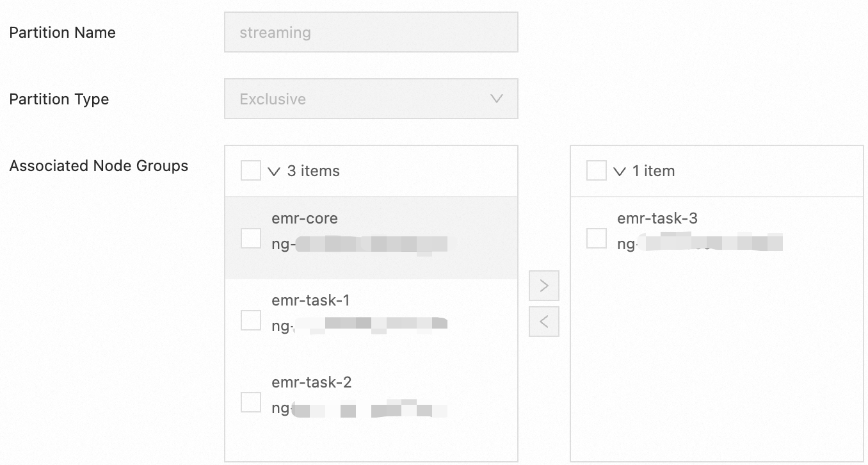
Task: Check the emr-task-3 node group checkbox
Action: click(597, 238)
